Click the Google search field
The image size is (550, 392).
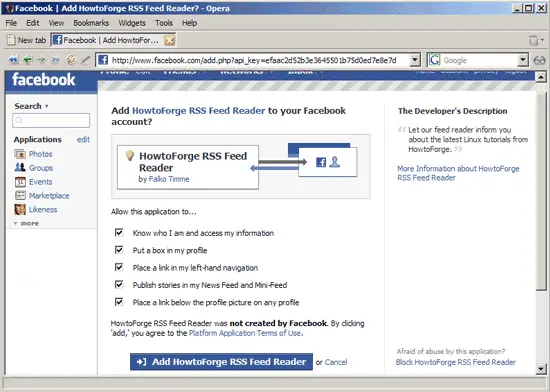coord(479,60)
